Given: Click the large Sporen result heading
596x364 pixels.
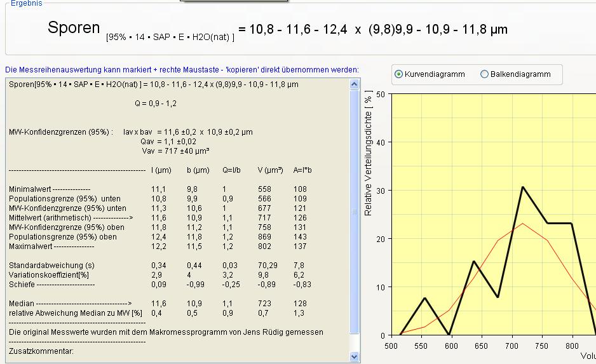Looking at the screenshot, I should (x=74, y=28).
